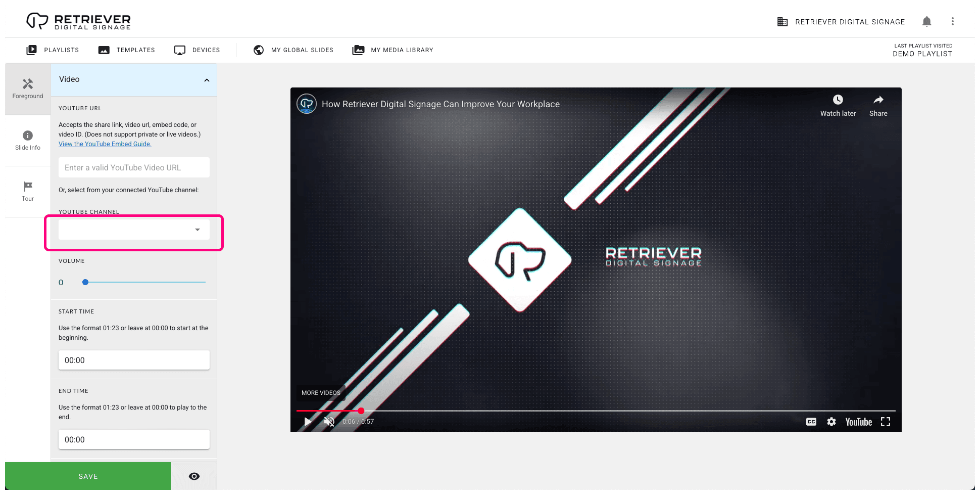The height and width of the screenshot is (495, 980).
Task: Open My Media Library
Action: [393, 50]
